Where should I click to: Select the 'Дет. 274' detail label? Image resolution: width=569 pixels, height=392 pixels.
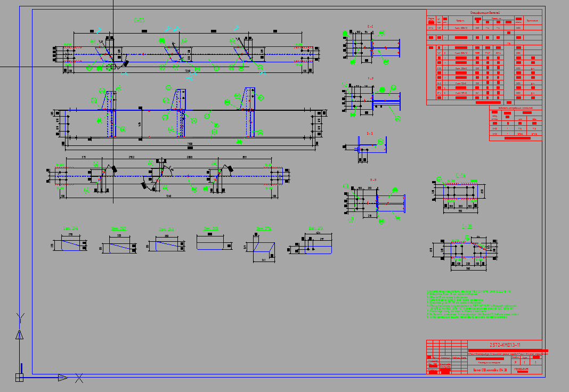coord(264,229)
